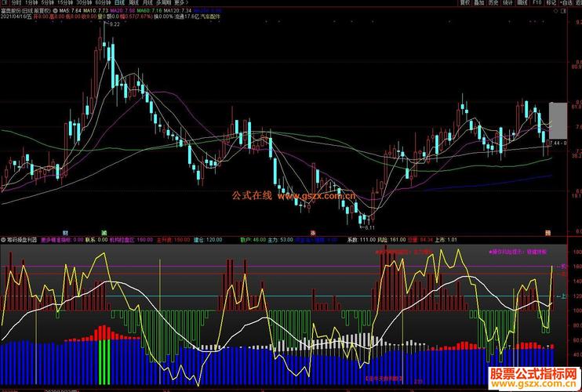Select the 日线 daily chart tab
Screen dimensions: 582x392
pos(119,2)
